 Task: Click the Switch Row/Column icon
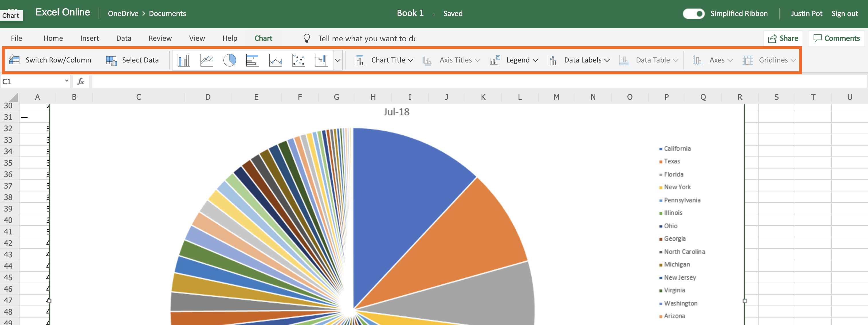point(14,60)
